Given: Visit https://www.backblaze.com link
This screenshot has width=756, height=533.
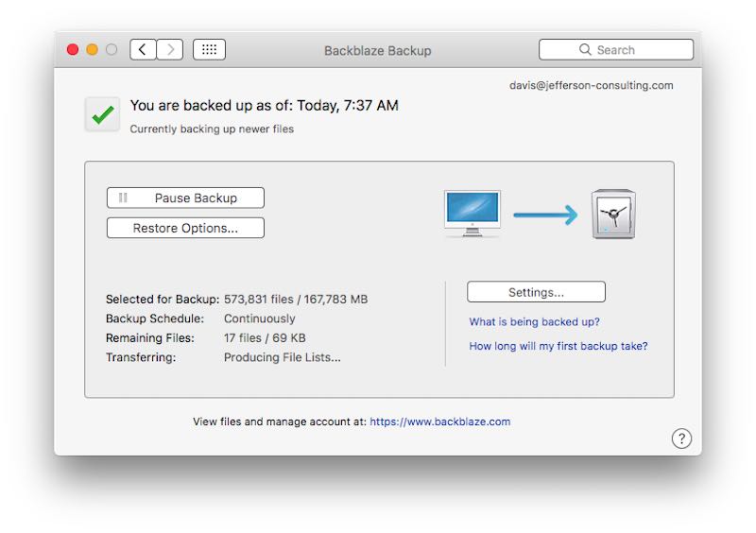Looking at the screenshot, I should (x=439, y=421).
